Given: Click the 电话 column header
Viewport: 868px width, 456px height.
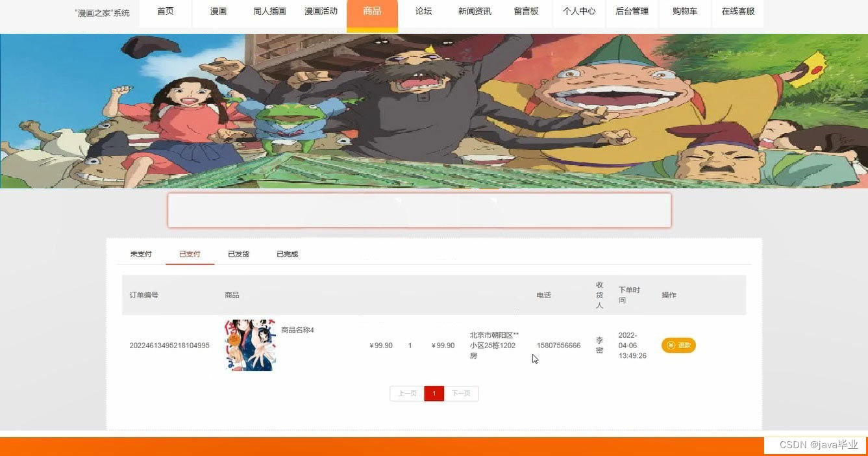Looking at the screenshot, I should [x=543, y=295].
